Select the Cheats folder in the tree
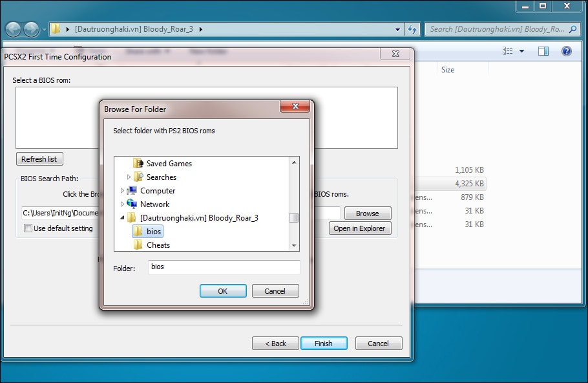 click(158, 245)
